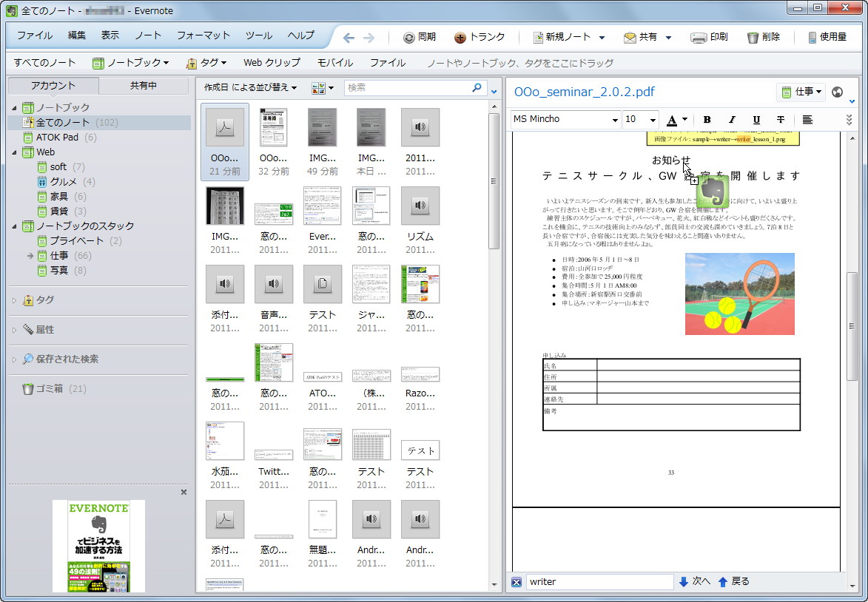Image resolution: width=868 pixels, height=602 pixels.
Task: Go forward with the right navigation arrow
Action: coord(369,38)
